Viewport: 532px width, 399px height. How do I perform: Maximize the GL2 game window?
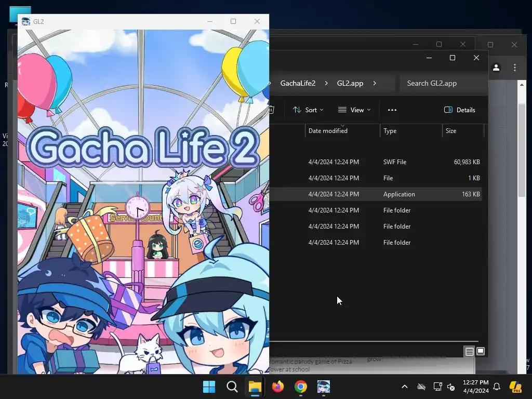(x=233, y=21)
